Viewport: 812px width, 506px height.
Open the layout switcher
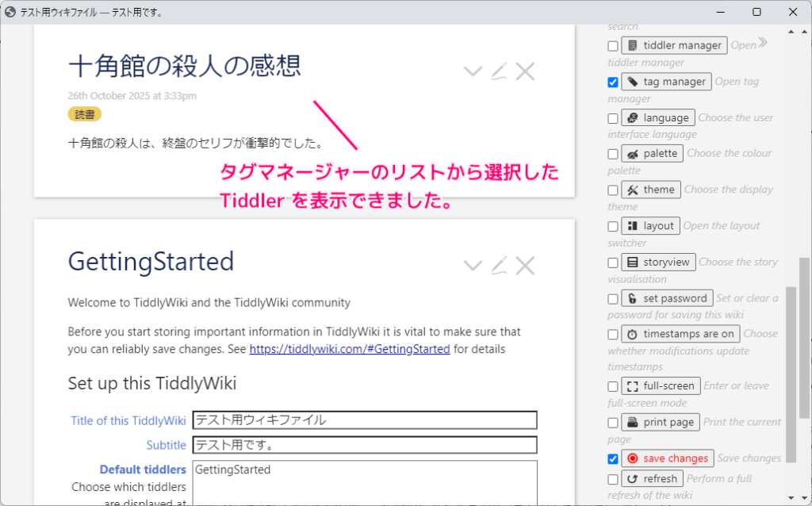[x=650, y=225]
